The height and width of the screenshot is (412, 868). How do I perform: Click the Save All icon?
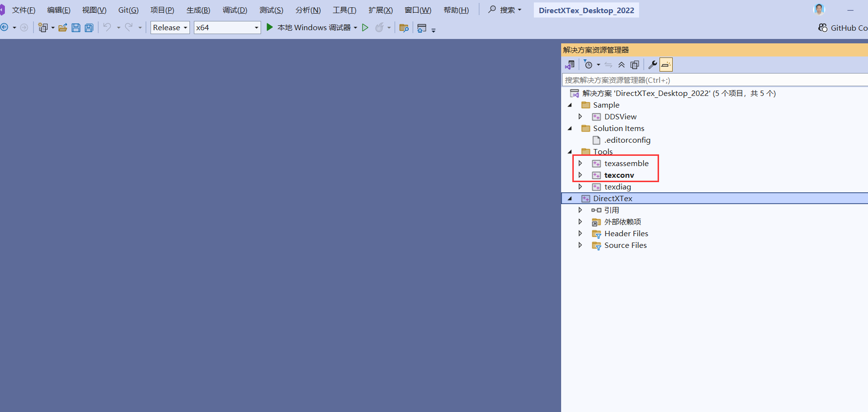point(89,28)
